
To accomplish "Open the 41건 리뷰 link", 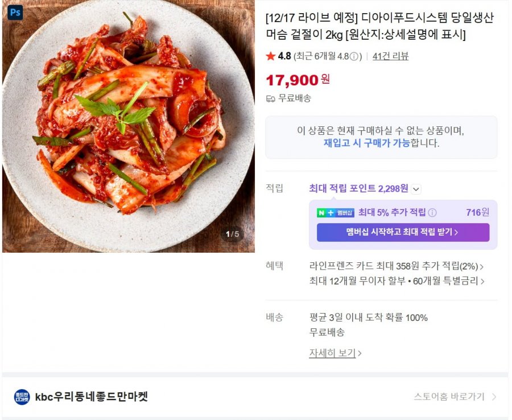I will 390,56.
